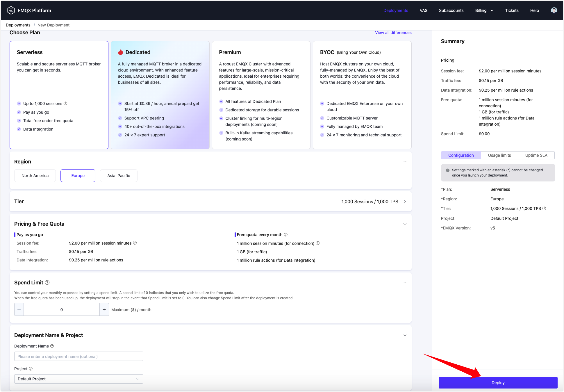564x392 pixels.
Task: Click 'Total free under free quota' feature
Action: pos(48,121)
